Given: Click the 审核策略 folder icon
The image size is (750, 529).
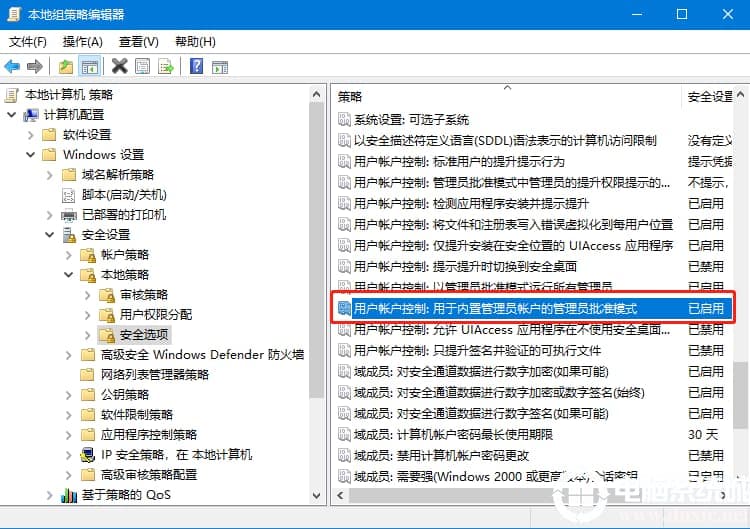Looking at the screenshot, I should tap(107, 295).
